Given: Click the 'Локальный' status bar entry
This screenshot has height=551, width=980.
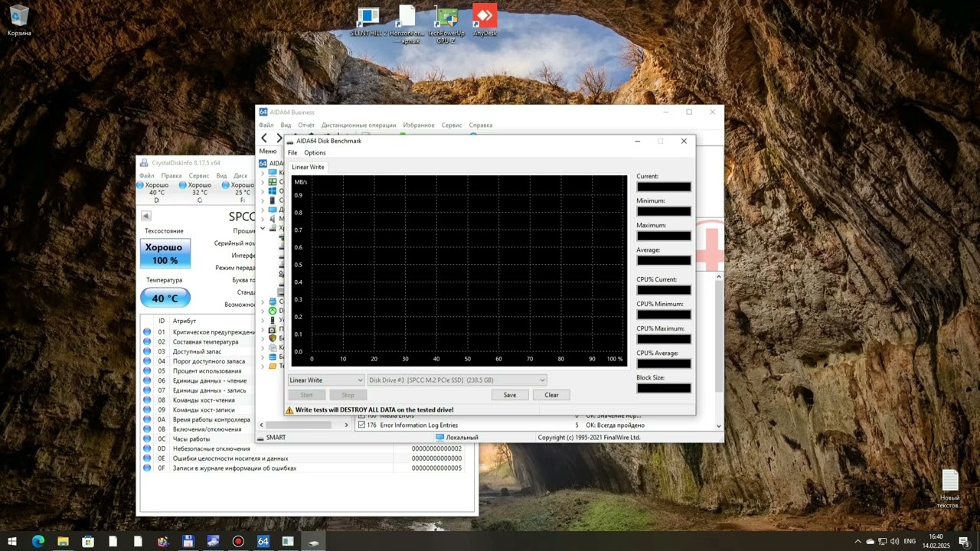Looking at the screenshot, I should point(457,438).
